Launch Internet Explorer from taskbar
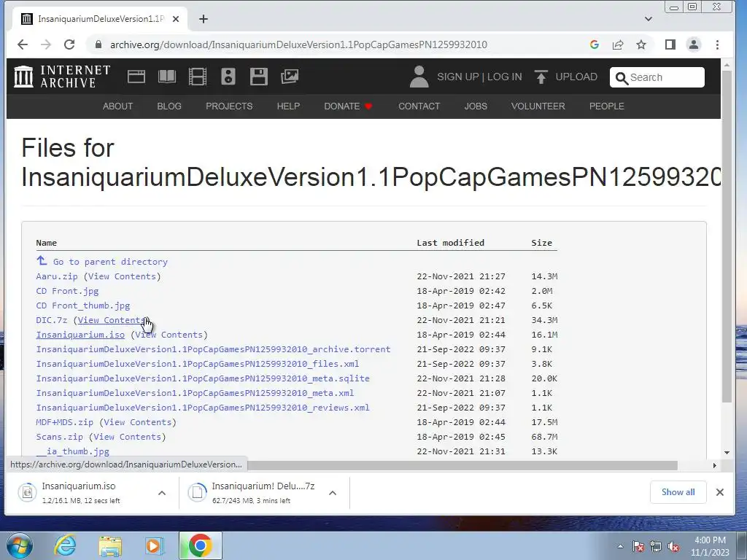This screenshot has width=747, height=560. click(x=65, y=545)
